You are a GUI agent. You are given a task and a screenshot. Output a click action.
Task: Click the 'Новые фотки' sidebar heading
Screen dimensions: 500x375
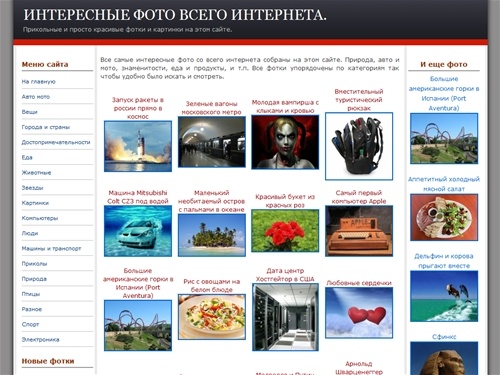point(48,361)
